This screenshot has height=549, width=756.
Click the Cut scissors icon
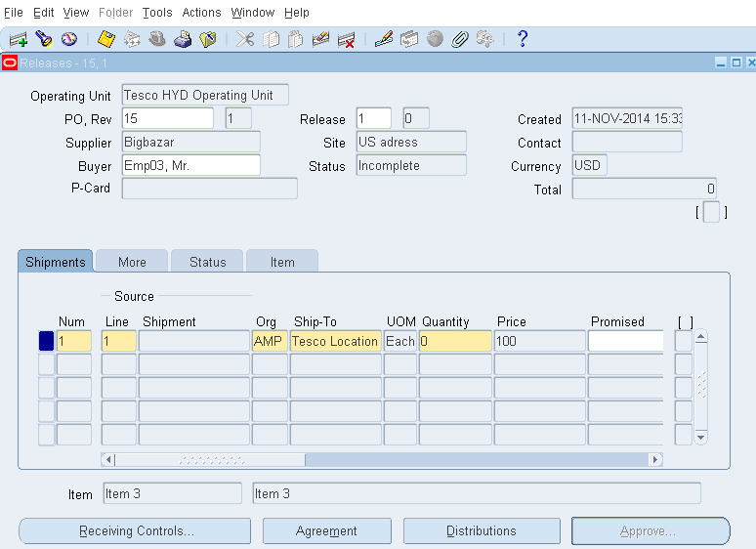[x=245, y=39]
